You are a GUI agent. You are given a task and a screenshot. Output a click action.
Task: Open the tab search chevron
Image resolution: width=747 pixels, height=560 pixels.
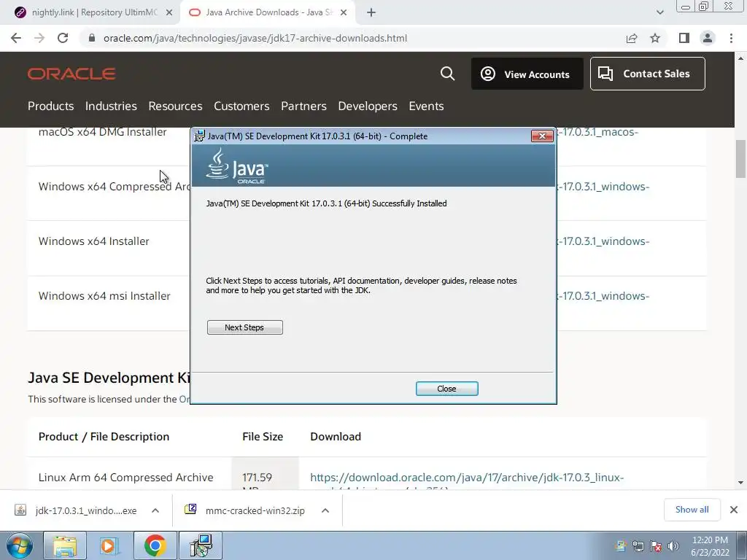pyautogui.click(x=659, y=12)
